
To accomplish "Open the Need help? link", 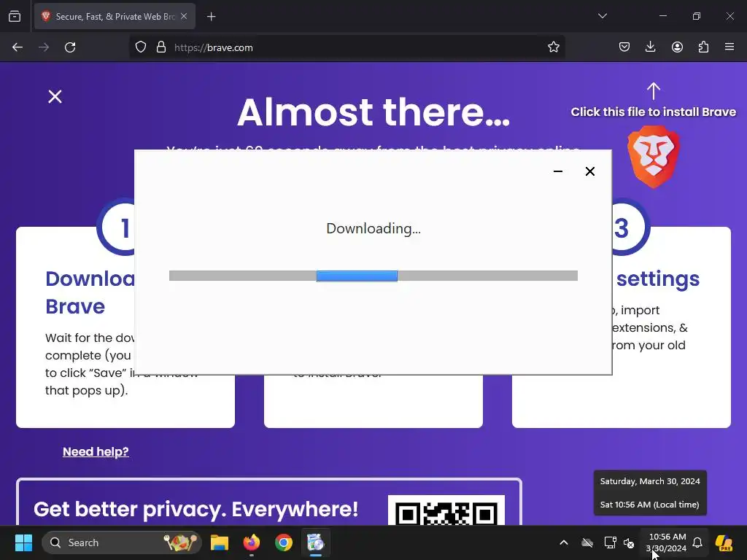I will [x=96, y=451].
